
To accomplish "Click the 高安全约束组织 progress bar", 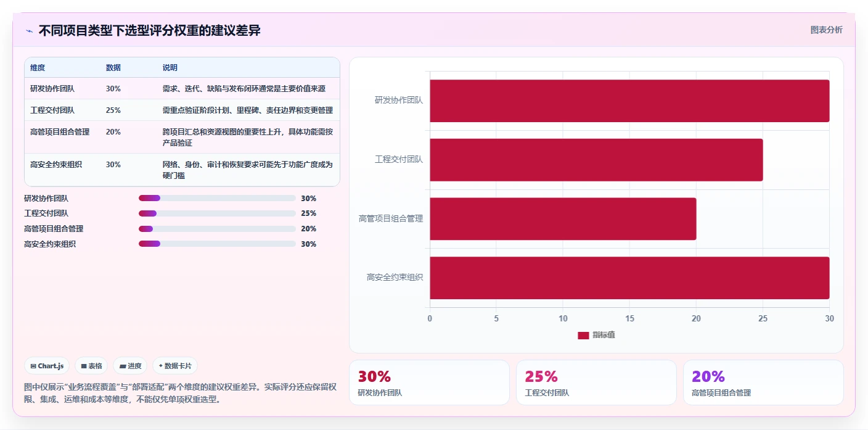I will (217, 244).
